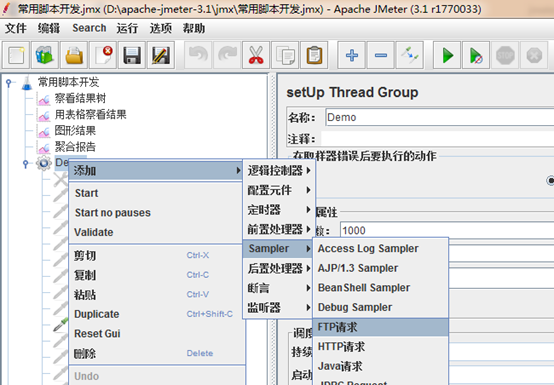Image resolution: width=554 pixels, height=385 pixels.
Task: Click Start no pauses toolbar icon
Action: point(476,55)
